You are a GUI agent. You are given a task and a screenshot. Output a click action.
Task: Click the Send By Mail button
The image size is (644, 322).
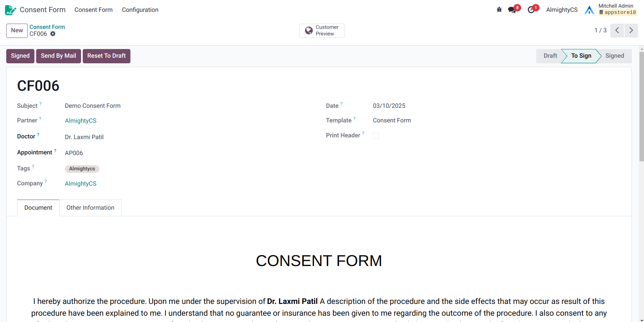(58, 56)
